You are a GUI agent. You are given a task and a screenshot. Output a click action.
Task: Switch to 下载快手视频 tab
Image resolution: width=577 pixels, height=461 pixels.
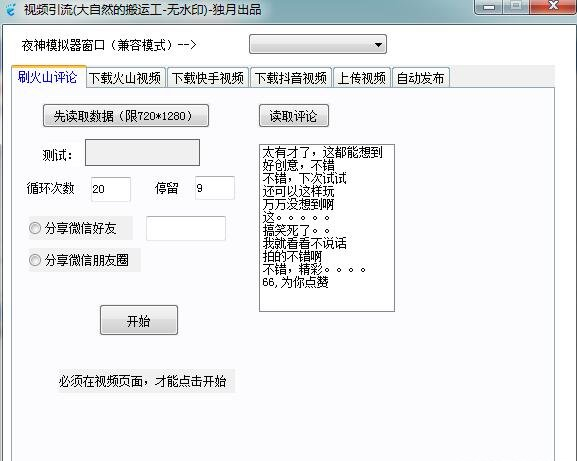[x=208, y=78]
